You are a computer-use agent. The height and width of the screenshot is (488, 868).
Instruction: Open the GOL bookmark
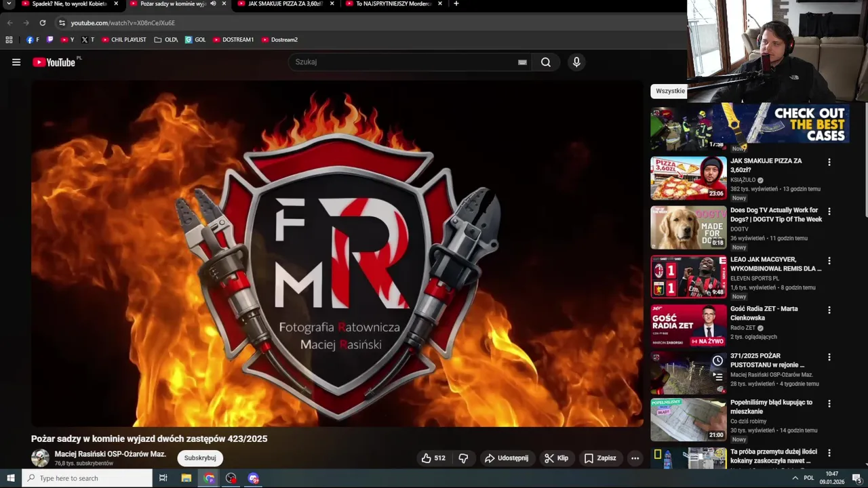pos(195,39)
